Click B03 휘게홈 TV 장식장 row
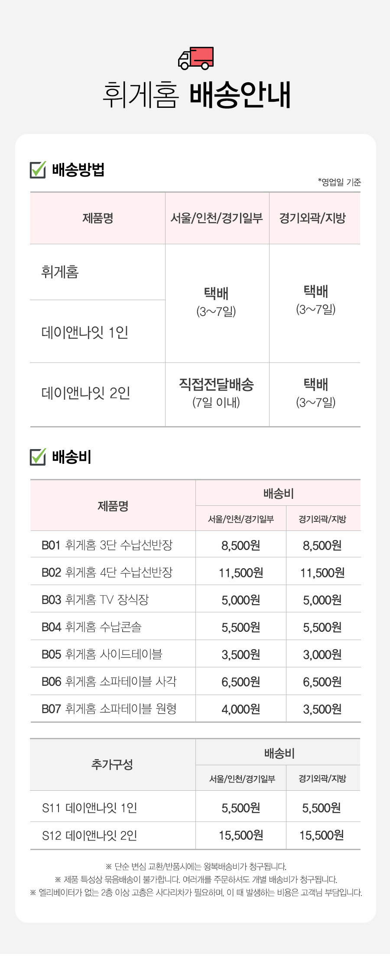The width and height of the screenshot is (390, 980). (195, 599)
